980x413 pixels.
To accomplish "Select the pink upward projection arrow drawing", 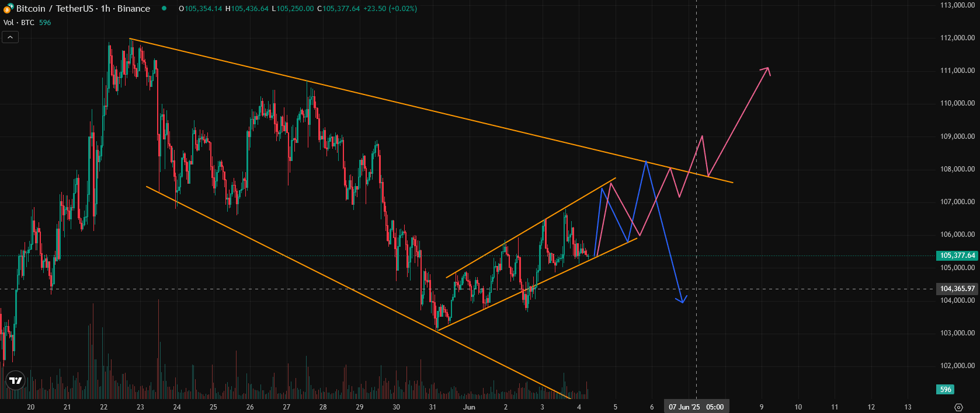I will [x=739, y=122].
